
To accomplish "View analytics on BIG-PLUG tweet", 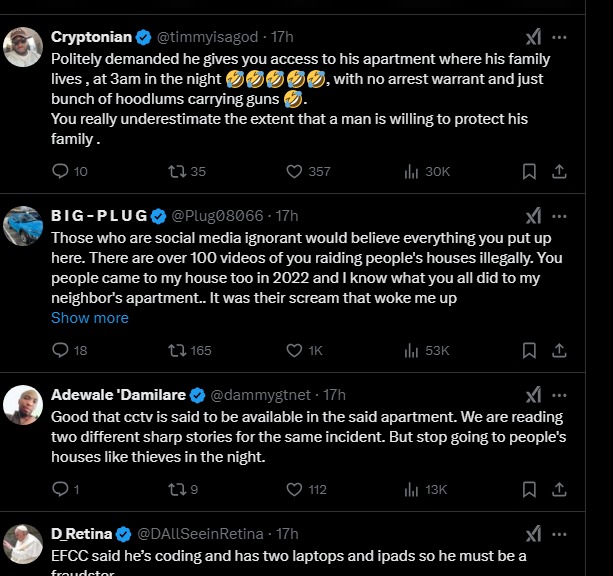I will coord(426,350).
